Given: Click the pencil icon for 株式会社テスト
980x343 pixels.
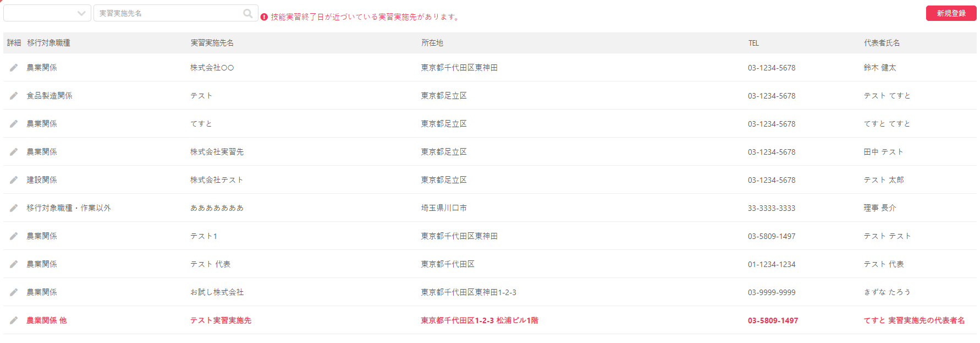Looking at the screenshot, I should [x=14, y=180].
